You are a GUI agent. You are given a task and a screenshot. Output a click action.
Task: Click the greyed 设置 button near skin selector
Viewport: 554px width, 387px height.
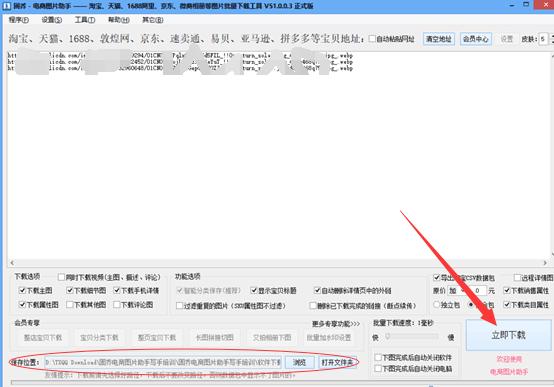pyautogui.click(x=507, y=39)
